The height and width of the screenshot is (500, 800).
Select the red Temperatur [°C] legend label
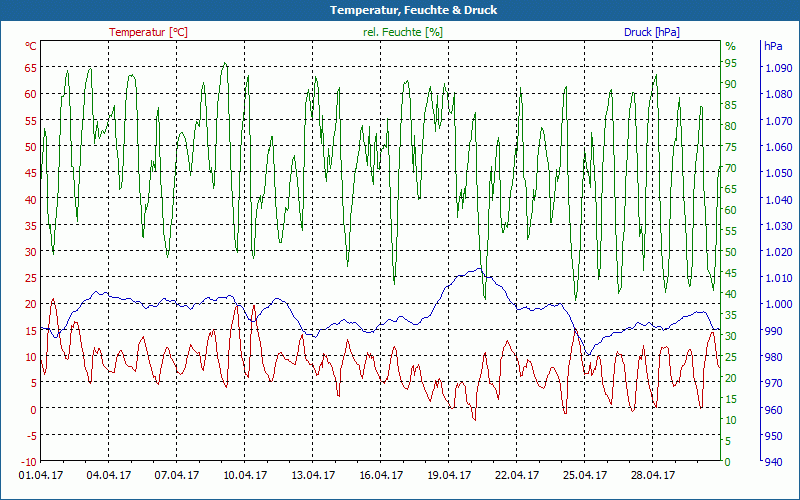148,32
